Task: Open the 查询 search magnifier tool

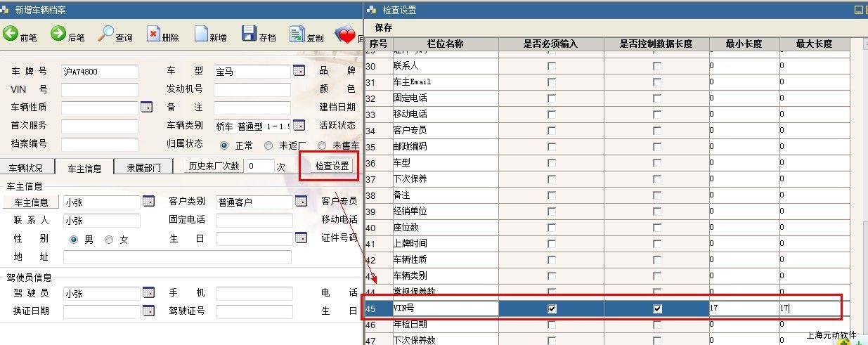Action: coord(105,34)
